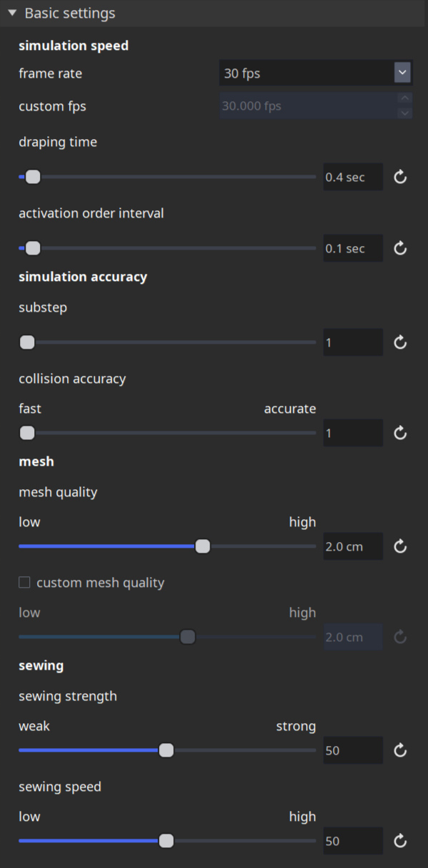Click the custom fps decrement arrow
This screenshot has width=428, height=868.
tap(404, 113)
